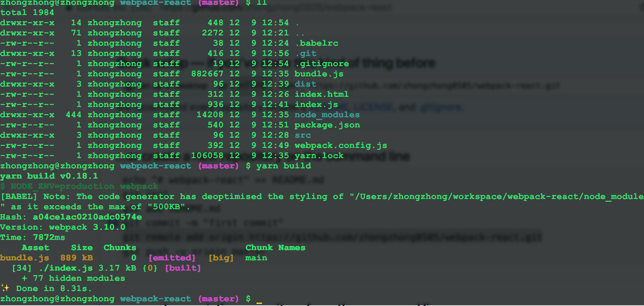Click the 'Time: 7872ms' line
644x306 pixels.
[32, 238]
